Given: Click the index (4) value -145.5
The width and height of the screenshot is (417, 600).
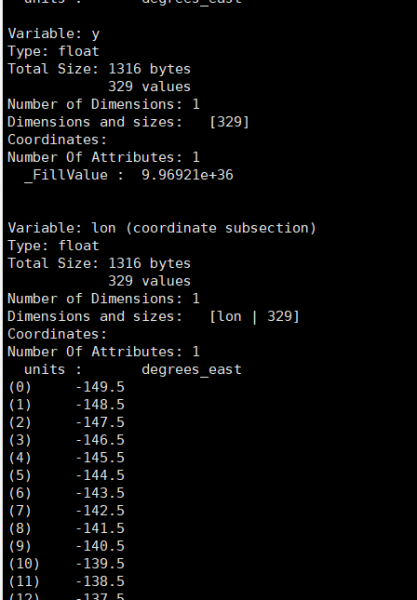Looking at the screenshot, I should [x=100, y=458].
